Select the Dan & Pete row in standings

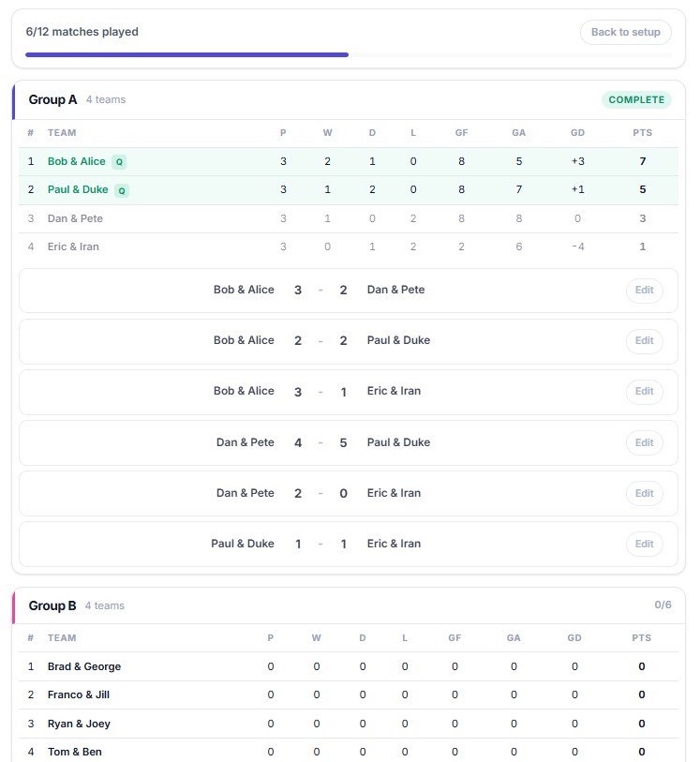point(75,218)
